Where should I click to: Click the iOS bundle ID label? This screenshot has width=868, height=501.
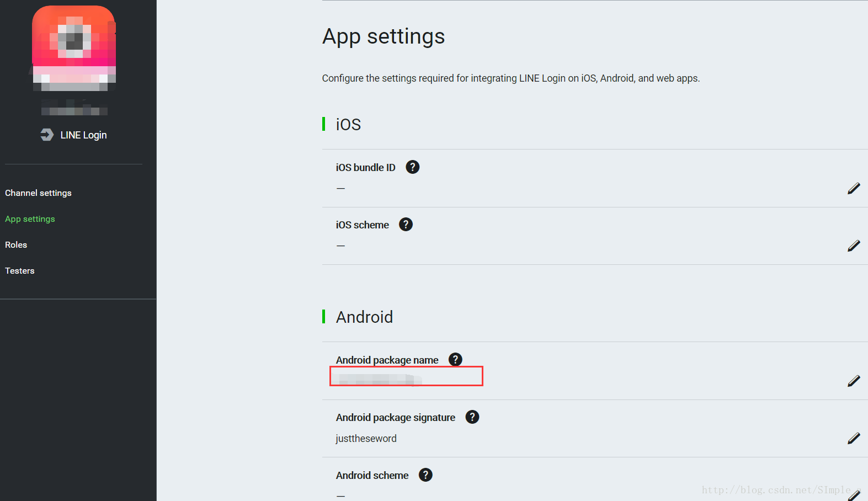[366, 168]
